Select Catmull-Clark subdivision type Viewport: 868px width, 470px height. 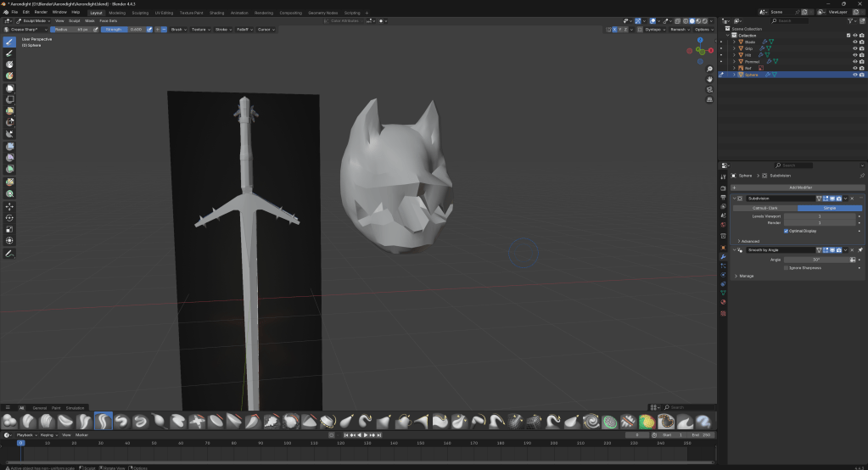765,208
